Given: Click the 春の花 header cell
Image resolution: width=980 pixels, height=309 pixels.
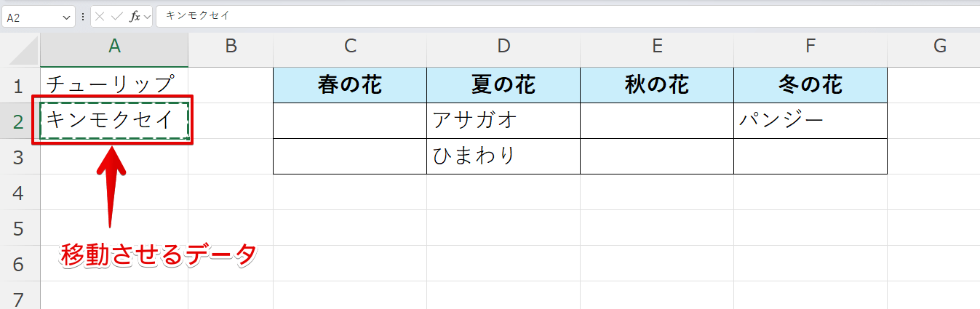Looking at the screenshot, I should tap(350, 86).
